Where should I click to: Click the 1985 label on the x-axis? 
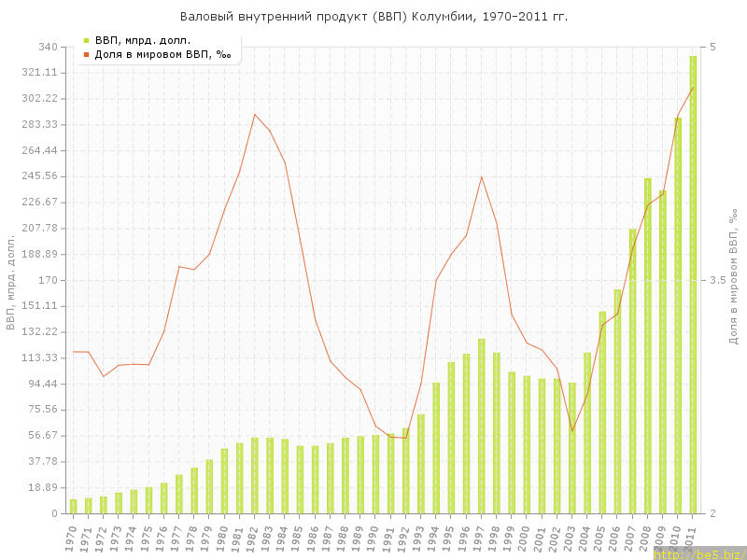point(299,538)
